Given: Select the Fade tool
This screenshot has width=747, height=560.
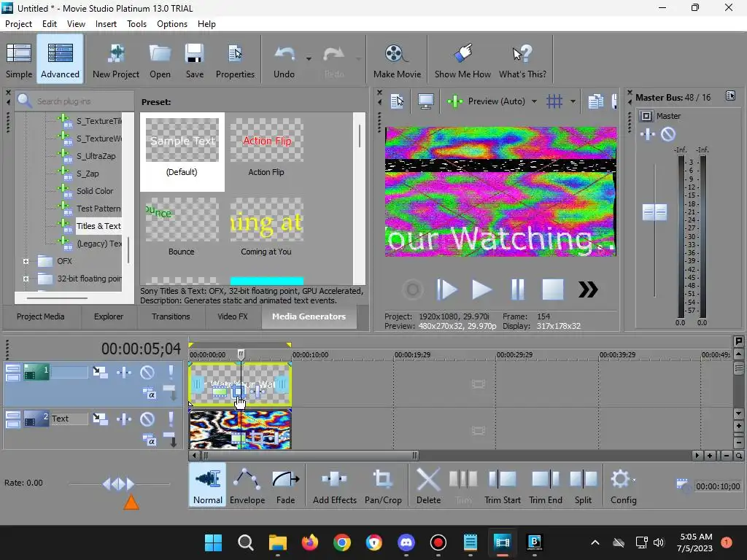Looking at the screenshot, I should coord(285,485).
